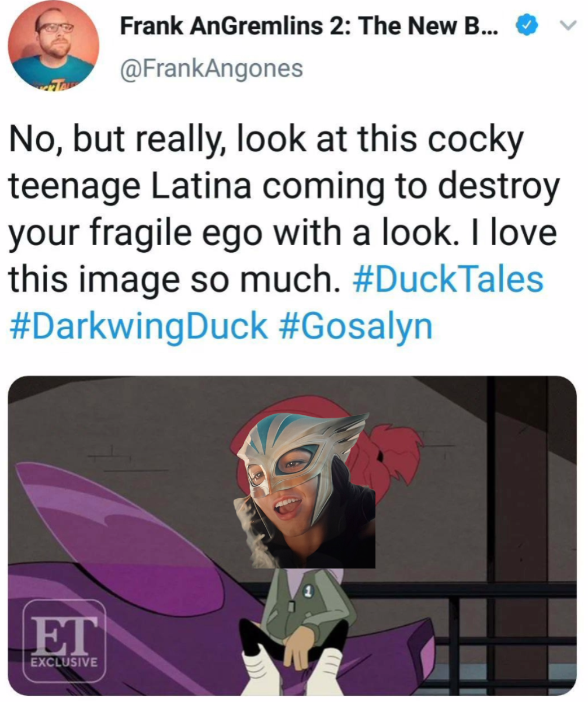Visit the @FrankAngones handle

click(x=211, y=69)
